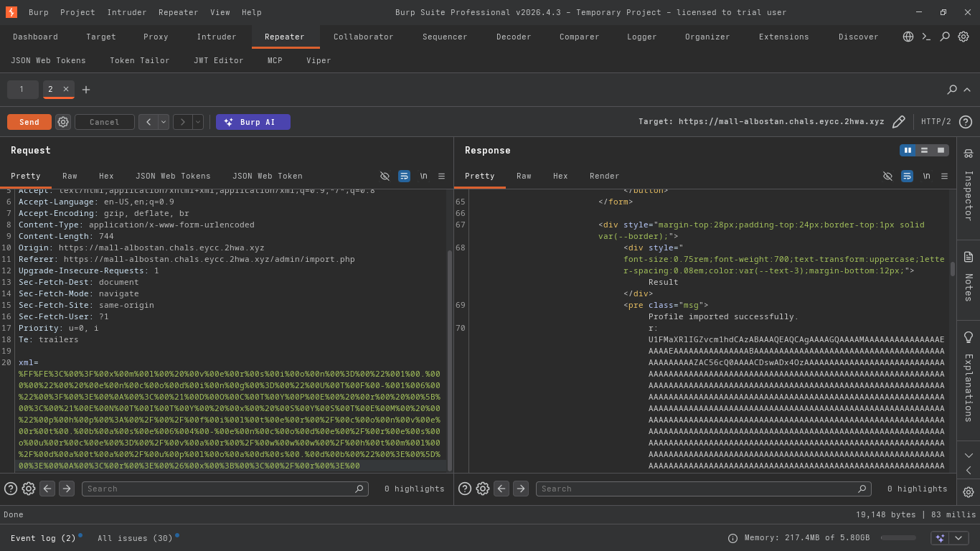Click the HTTP/2 protocol label
This screenshot has width=980, height=551.
(x=936, y=122)
